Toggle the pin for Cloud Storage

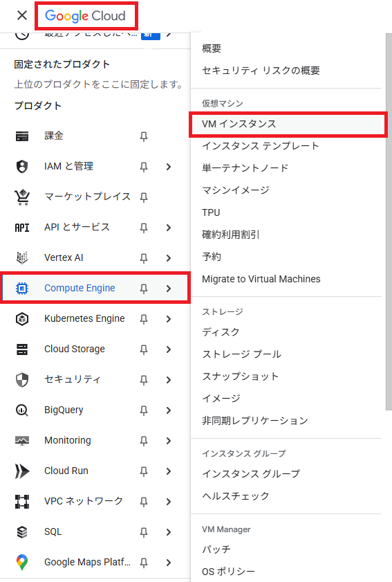pyautogui.click(x=144, y=349)
